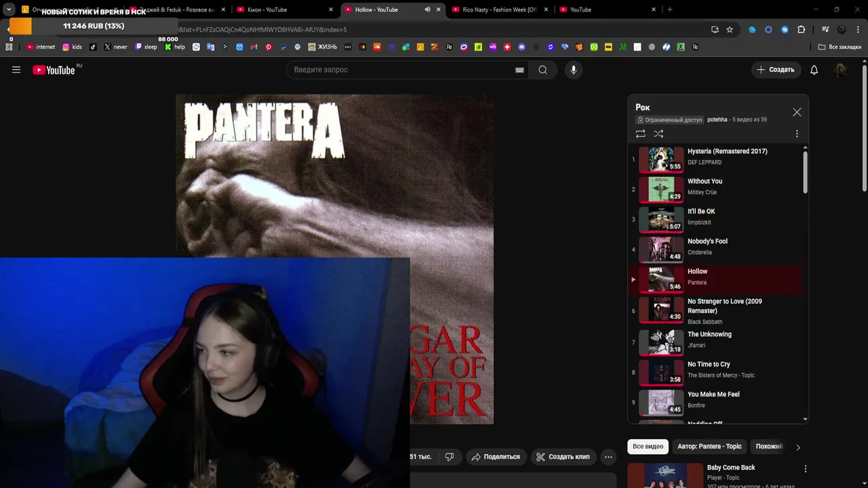Image resolution: width=868 pixels, height=488 pixels.
Task: Open the Duolingo bookmark icon
Action: [x=594, y=47]
